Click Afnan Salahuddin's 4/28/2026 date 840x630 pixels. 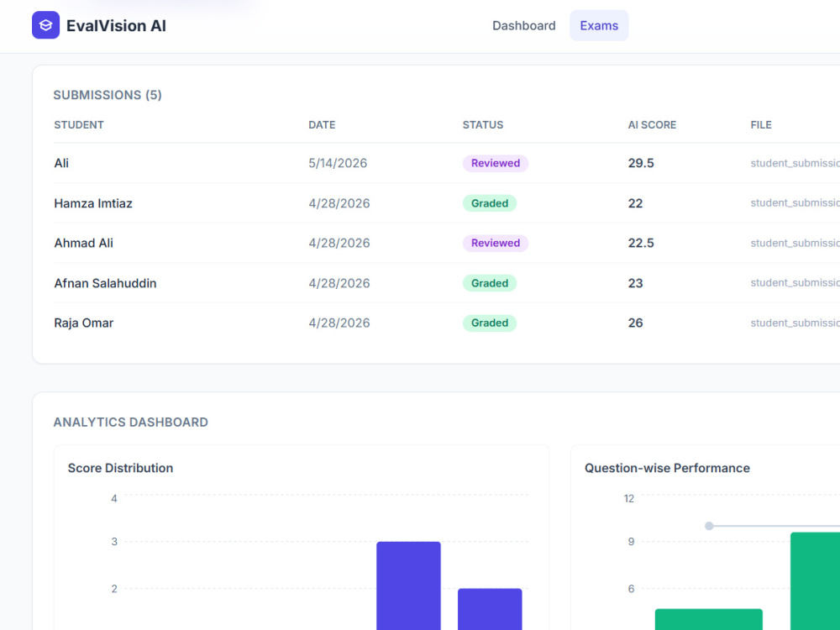[x=339, y=283]
